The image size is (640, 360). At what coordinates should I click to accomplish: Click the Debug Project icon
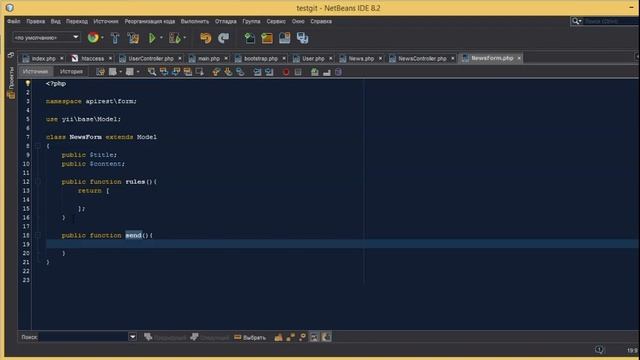click(x=174, y=38)
